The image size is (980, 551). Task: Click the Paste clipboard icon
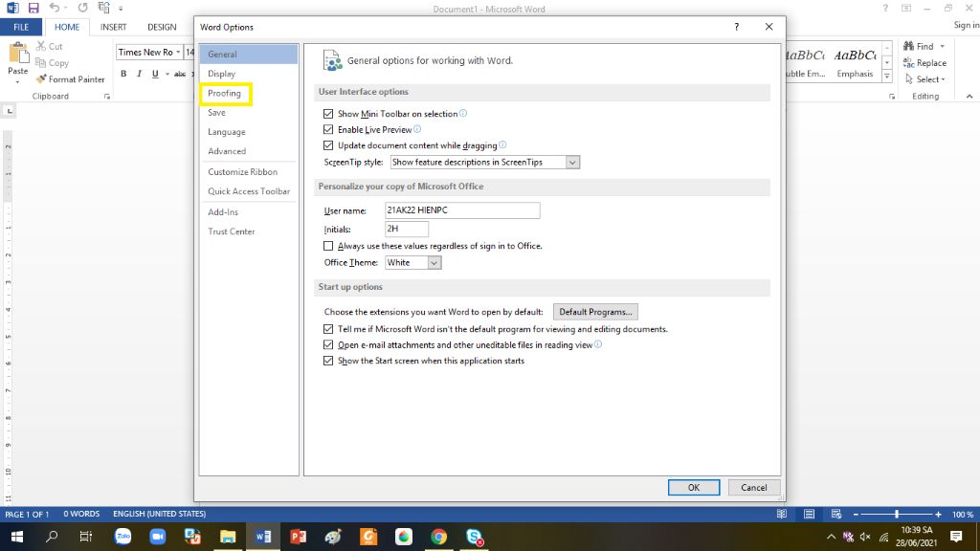pyautogui.click(x=18, y=54)
